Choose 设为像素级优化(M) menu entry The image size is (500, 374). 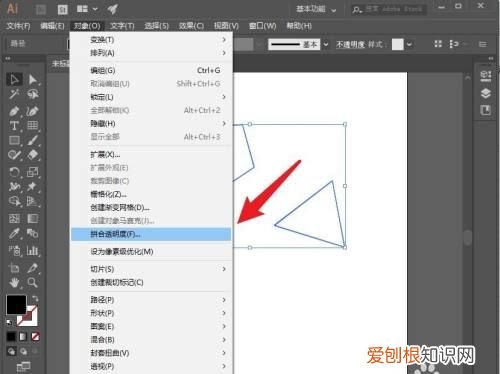point(151,252)
